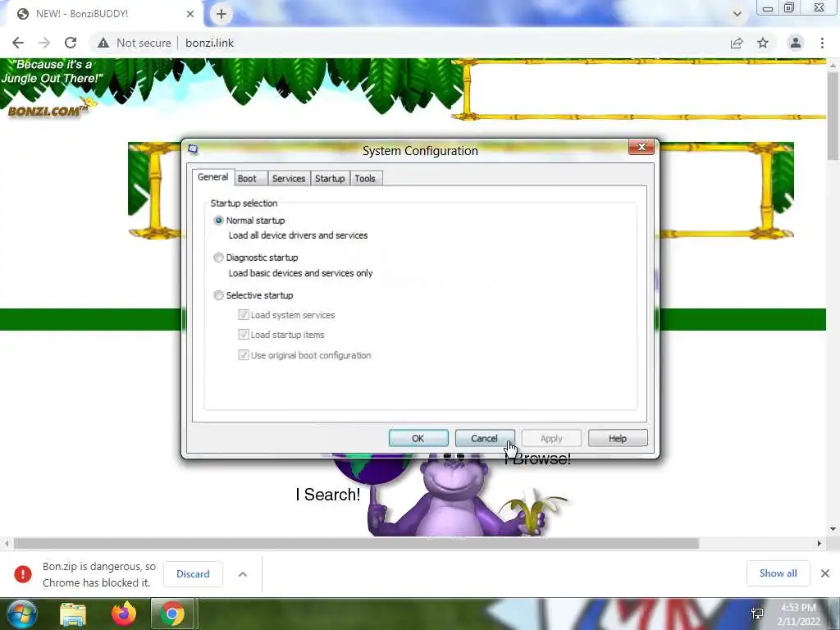Click the red dangerous download warning icon

click(22, 573)
